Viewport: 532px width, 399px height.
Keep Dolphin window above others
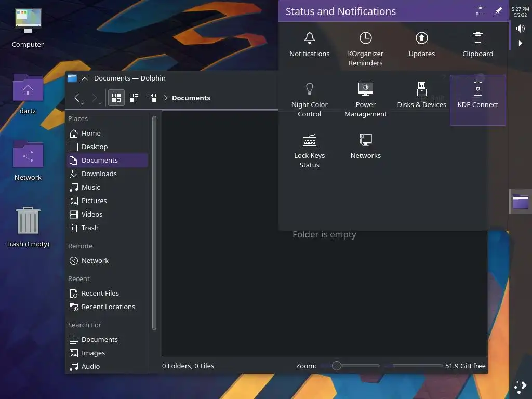(85, 78)
